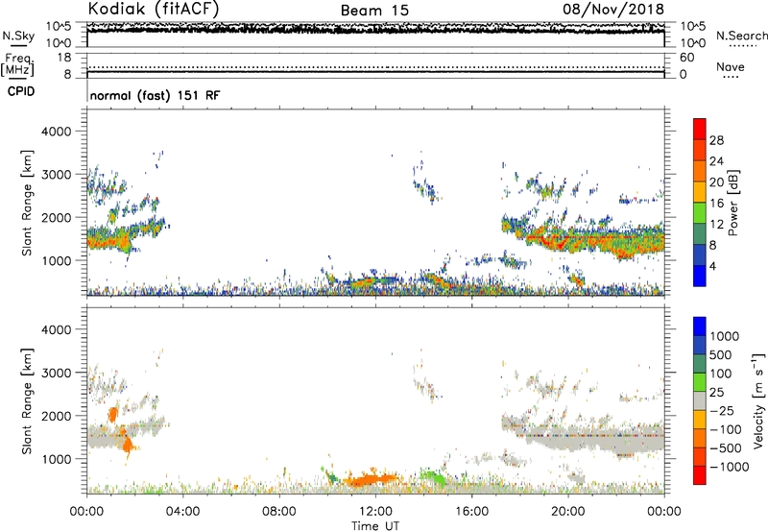Click the '-1000' velocity colorbar value
Viewport: 768px width, 532px height.
pos(730,467)
